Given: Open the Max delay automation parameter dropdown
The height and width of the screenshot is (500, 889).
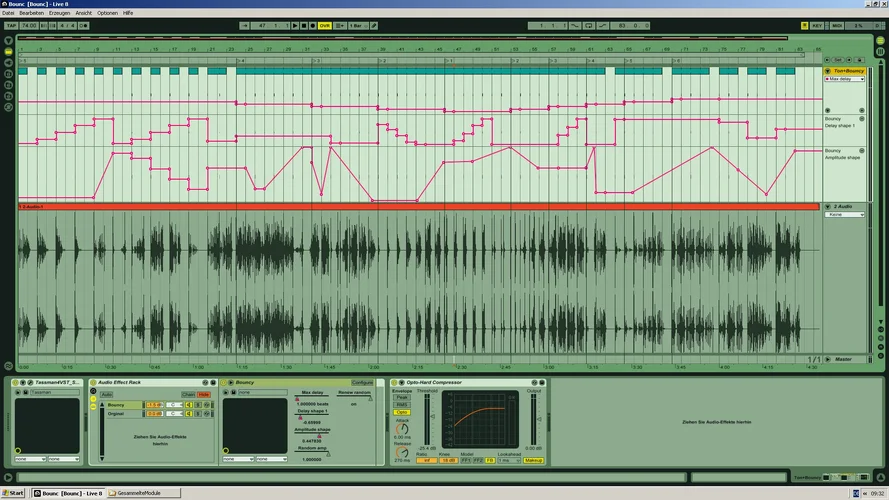Looking at the screenshot, I should (x=845, y=78).
